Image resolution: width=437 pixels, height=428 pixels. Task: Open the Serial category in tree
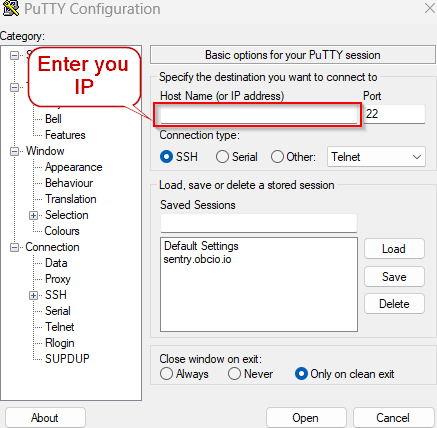coord(58,311)
